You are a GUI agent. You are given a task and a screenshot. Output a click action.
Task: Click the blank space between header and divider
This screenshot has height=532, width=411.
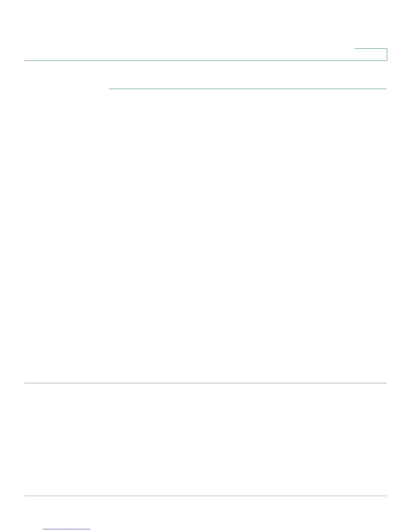205,75
